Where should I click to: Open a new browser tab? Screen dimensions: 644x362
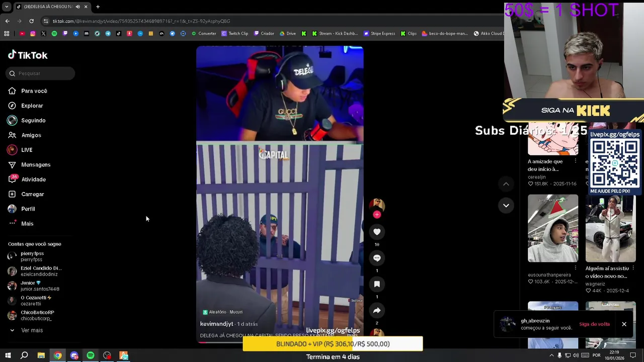98,7
